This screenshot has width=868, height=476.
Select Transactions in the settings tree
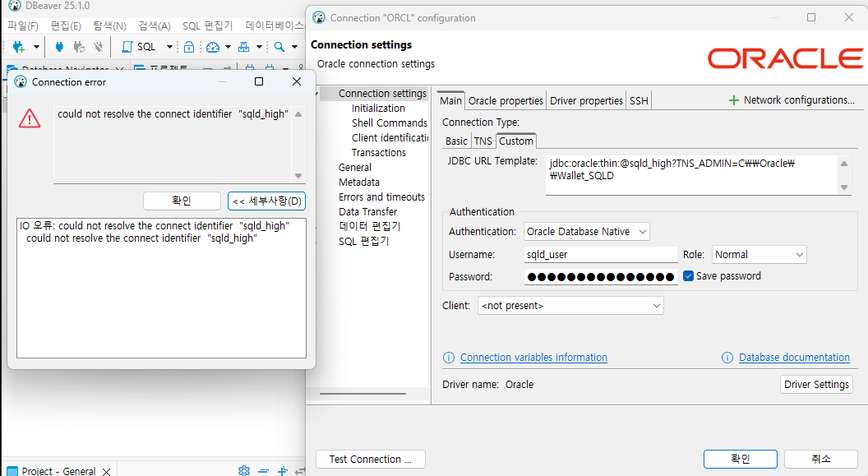point(379,153)
